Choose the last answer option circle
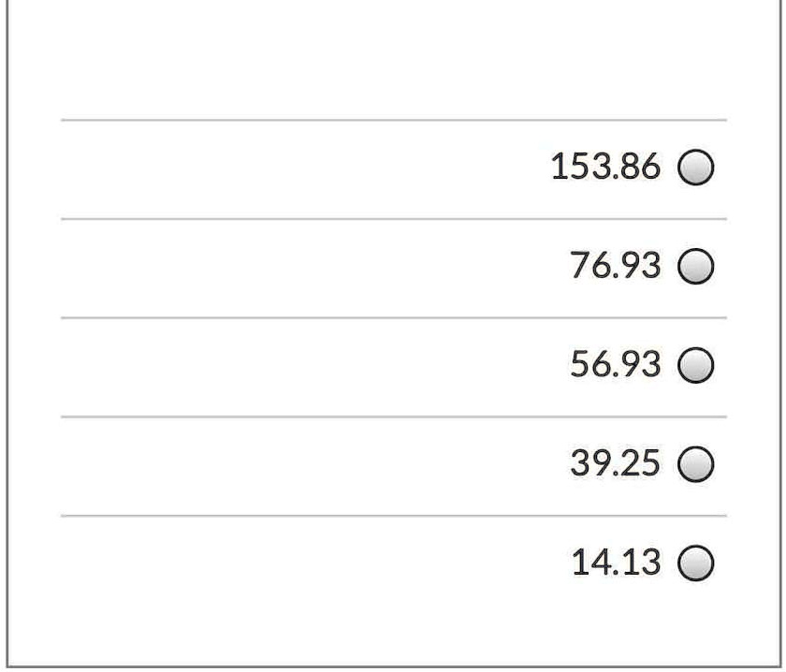Screen dimensions: 786x672 point(696,562)
